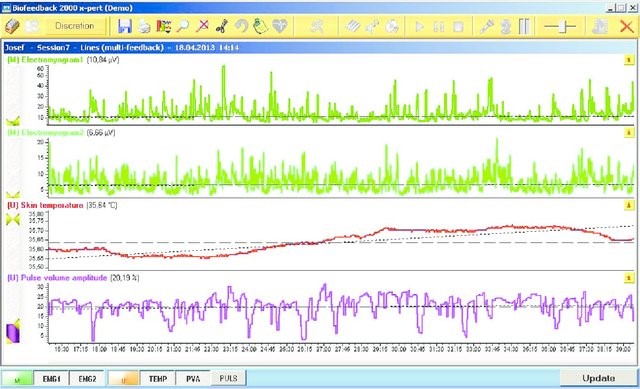Screen dimensions: 640x389
Task: Toggle the green M group button
Action: (17, 378)
